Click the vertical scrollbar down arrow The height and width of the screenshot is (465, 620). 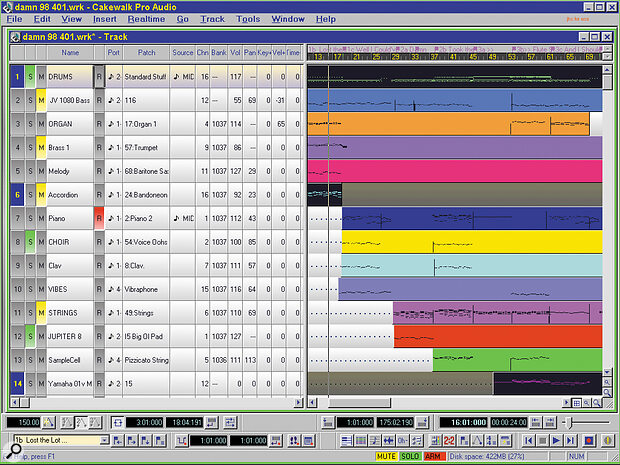tap(607, 372)
